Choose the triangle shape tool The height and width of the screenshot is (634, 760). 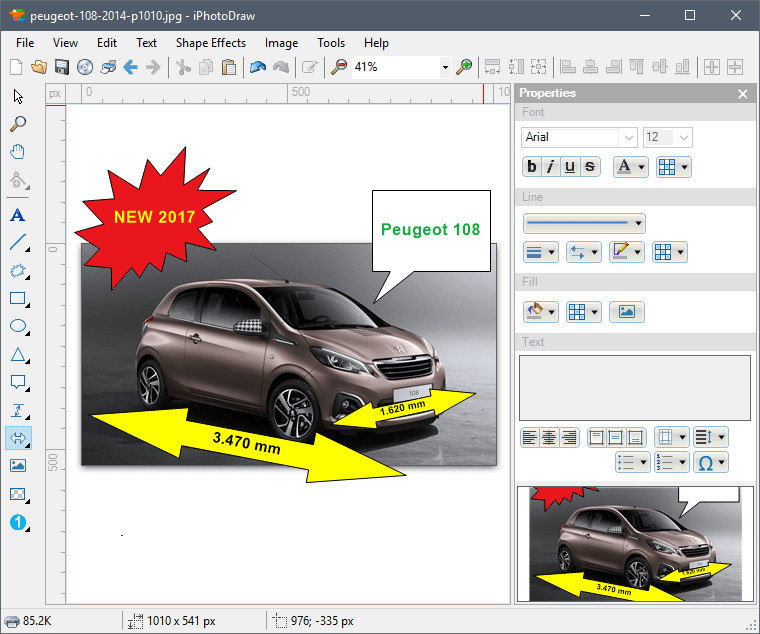click(x=18, y=354)
